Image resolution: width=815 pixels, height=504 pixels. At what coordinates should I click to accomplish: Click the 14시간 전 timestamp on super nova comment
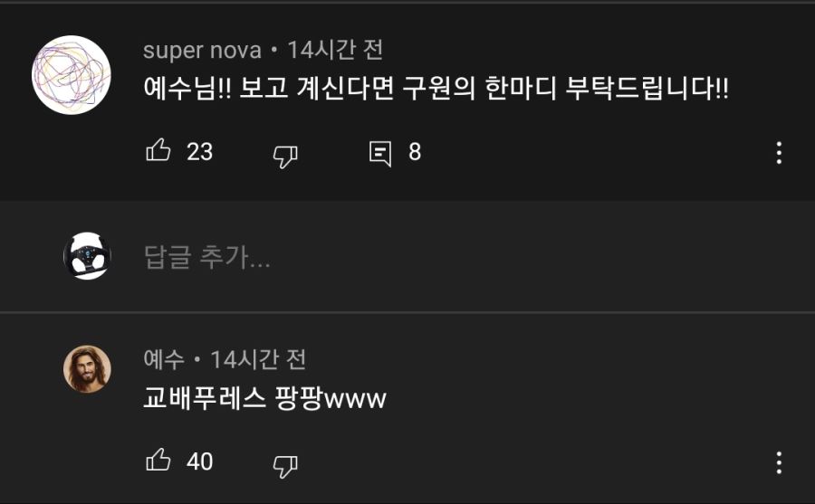coord(335,50)
